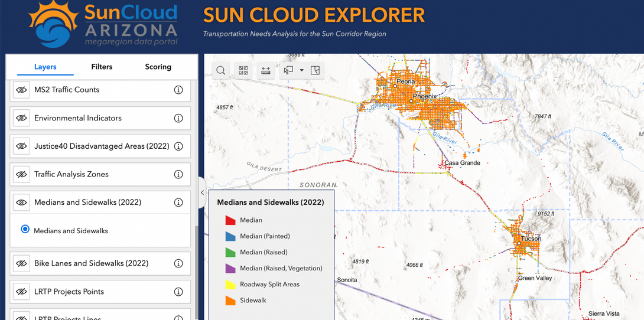Click the Environmental Indicators label

click(x=78, y=117)
